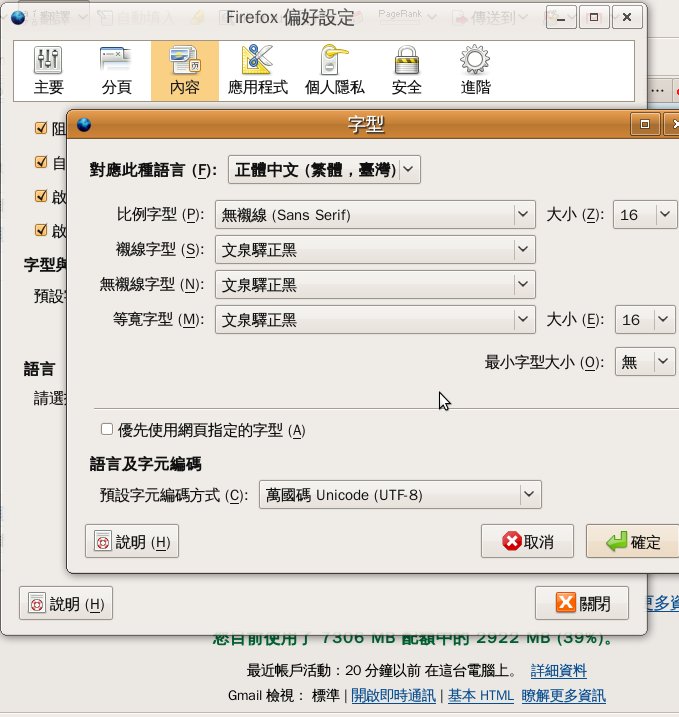
Task: Click the 字型 dialog title text
Action: pos(366,124)
